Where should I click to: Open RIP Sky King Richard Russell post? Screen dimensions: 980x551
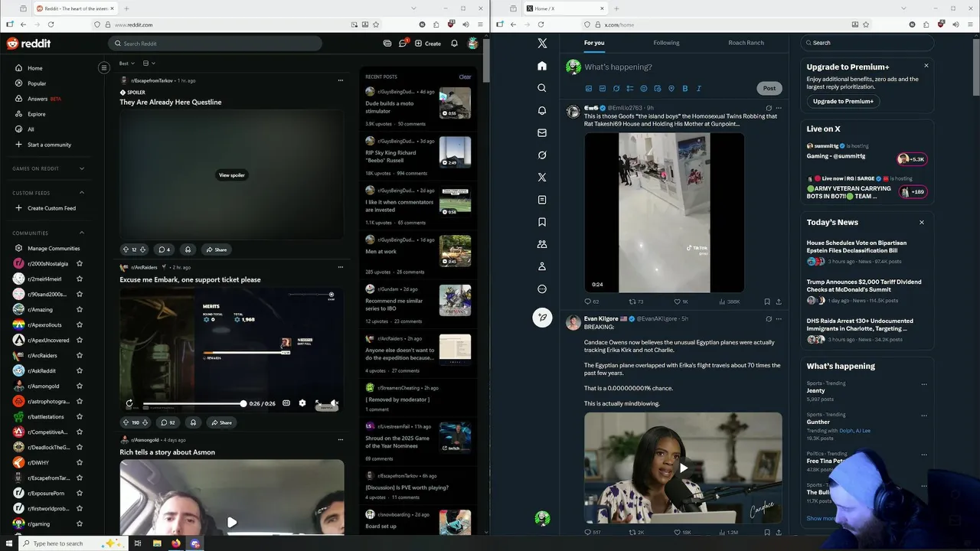[x=390, y=156]
